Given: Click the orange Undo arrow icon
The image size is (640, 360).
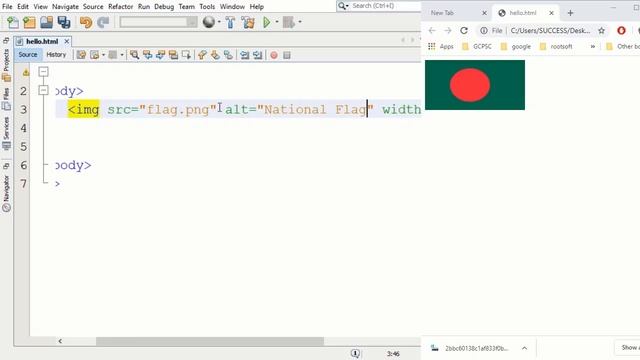Looking at the screenshot, I should 86,22.
